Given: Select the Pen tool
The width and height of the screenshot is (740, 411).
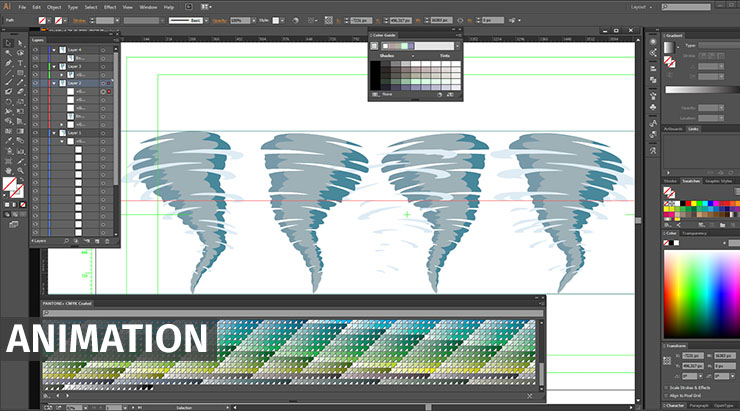Looking at the screenshot, I should 8,63.
